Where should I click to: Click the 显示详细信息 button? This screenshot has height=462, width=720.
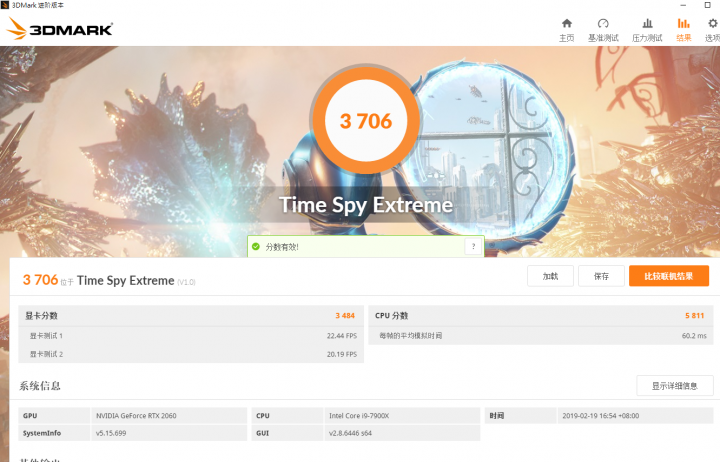[675, 386]
